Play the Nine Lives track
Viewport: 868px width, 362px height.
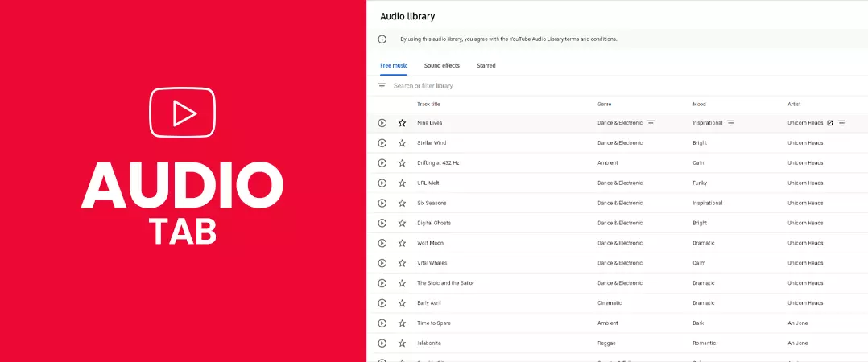point(382,123)
